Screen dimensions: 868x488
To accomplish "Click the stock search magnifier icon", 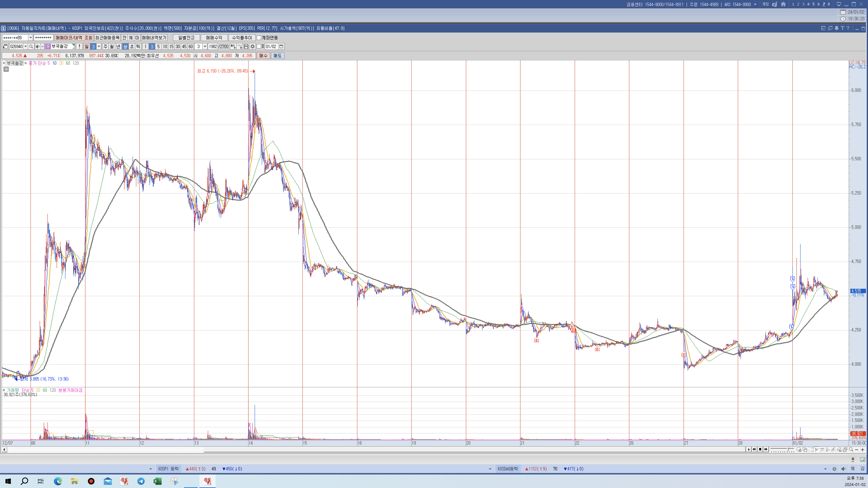I will 31,46.
